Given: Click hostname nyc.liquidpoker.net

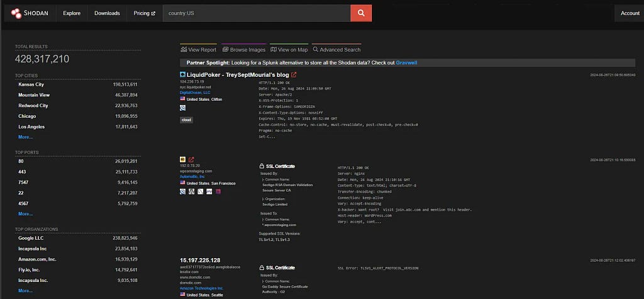Looking at the screenshot, I should tap(196, 87).
